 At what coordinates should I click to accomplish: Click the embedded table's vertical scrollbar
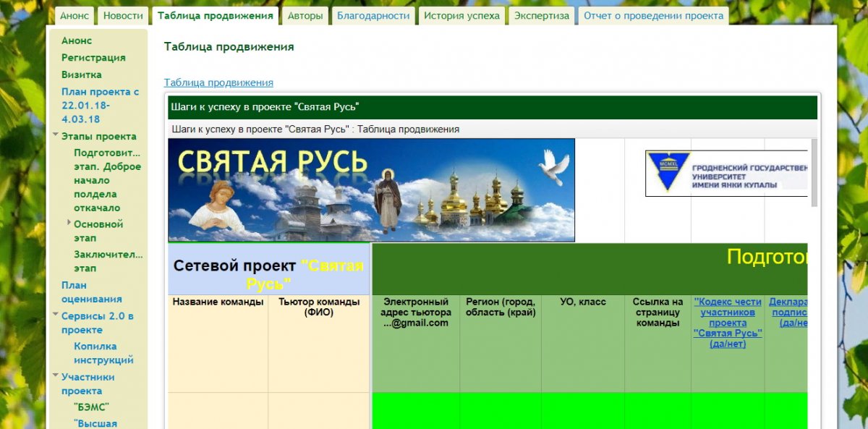coord(814,172)
